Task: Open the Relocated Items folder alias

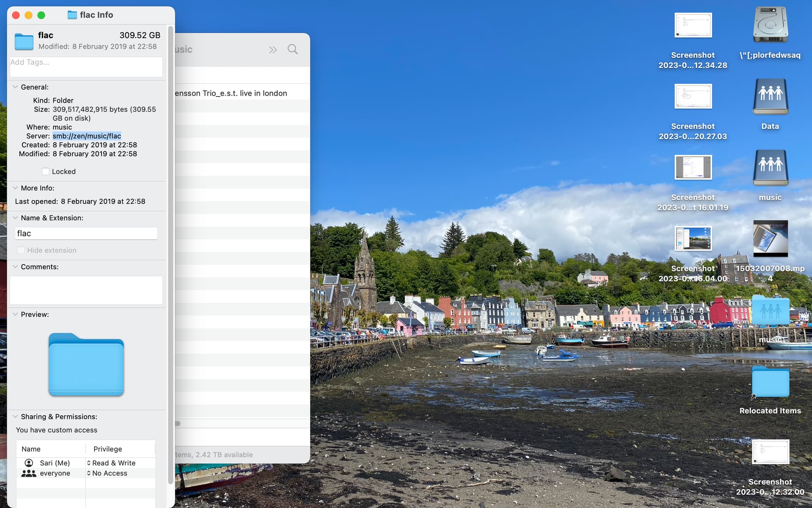Action: click(770, 382)
